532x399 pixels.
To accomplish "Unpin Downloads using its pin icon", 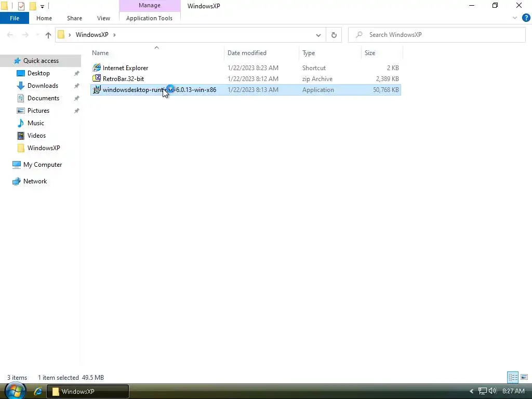I will coord(77,86).
